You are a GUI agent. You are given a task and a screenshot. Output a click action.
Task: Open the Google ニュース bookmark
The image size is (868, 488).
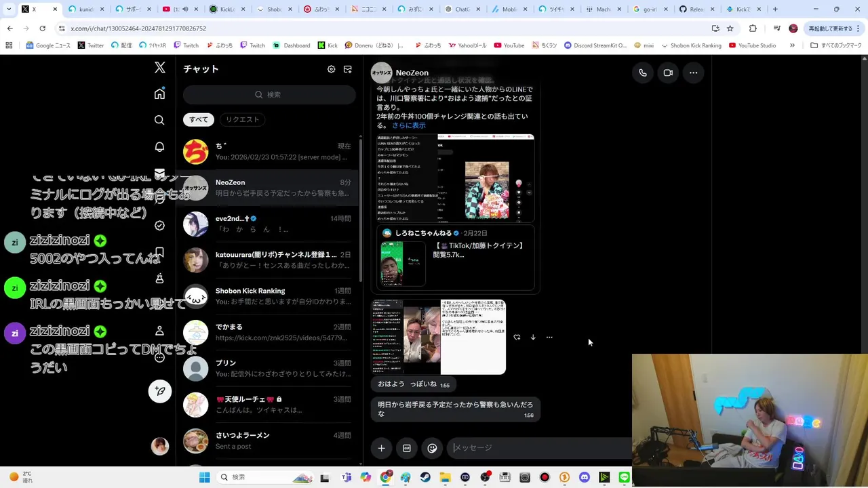point(47,45)
